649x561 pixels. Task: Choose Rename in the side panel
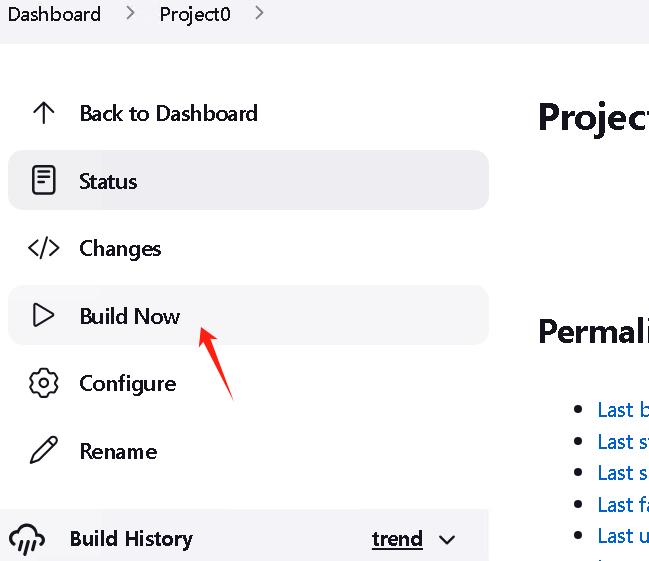point(248,450)
